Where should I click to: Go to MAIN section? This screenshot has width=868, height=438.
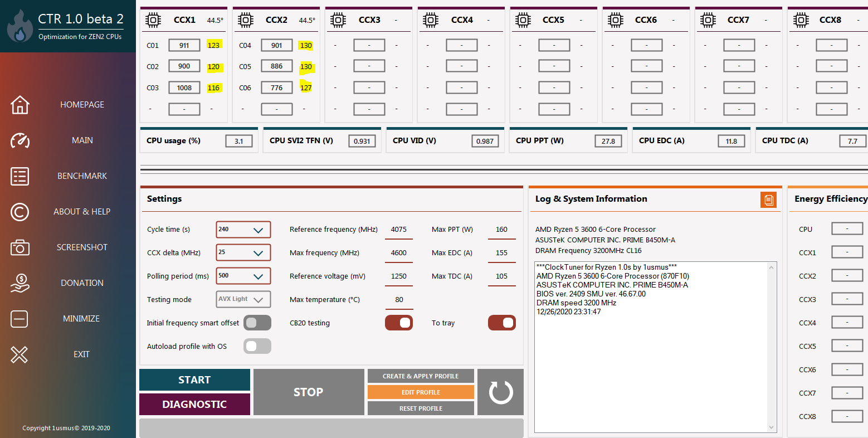(x=82, y=140)
